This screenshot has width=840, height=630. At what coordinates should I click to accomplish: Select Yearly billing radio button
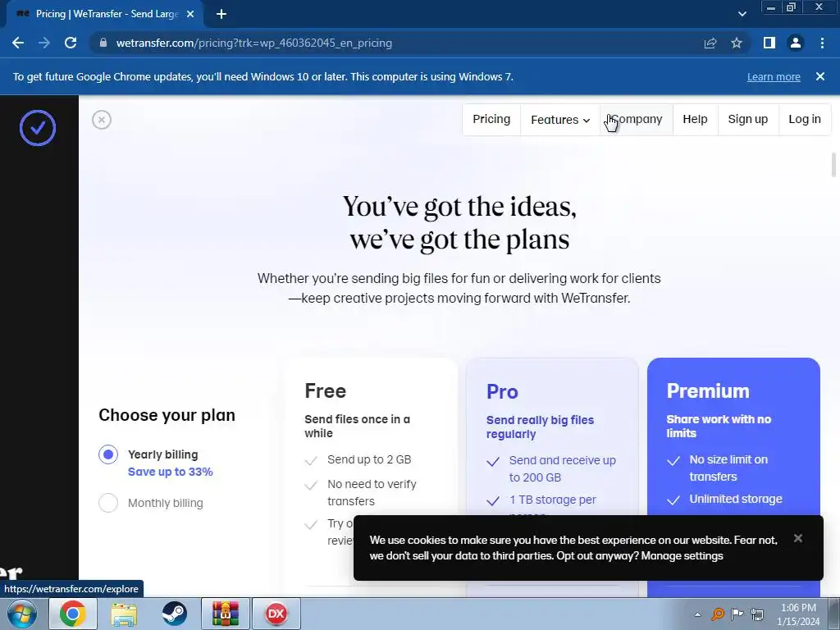point(108,454)
